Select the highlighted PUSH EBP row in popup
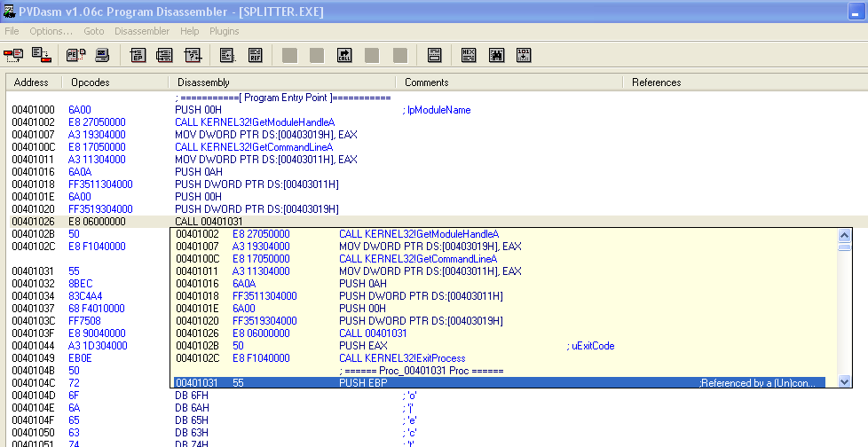Viewport: 868px width, 447px height. click(497, 382)
